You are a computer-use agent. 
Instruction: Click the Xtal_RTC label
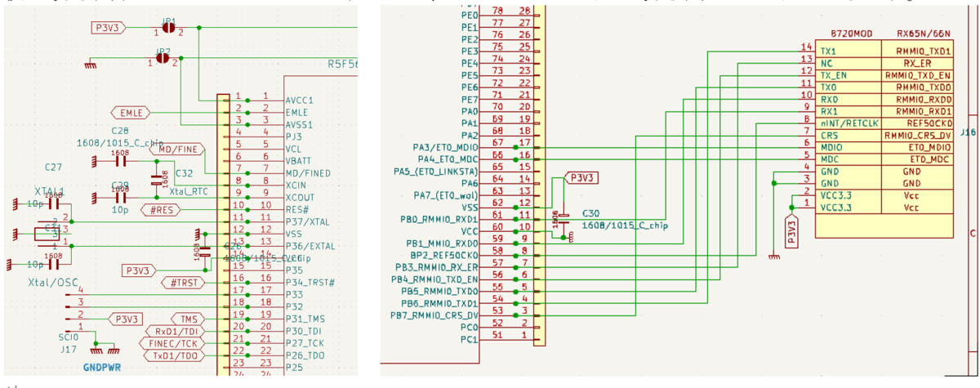coord(189,190)
